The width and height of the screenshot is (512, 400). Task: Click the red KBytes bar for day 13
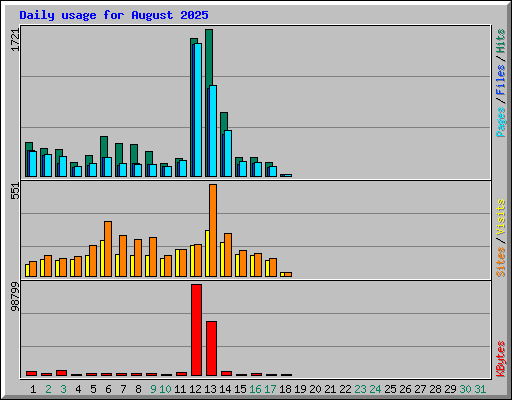tap(211, 348)
